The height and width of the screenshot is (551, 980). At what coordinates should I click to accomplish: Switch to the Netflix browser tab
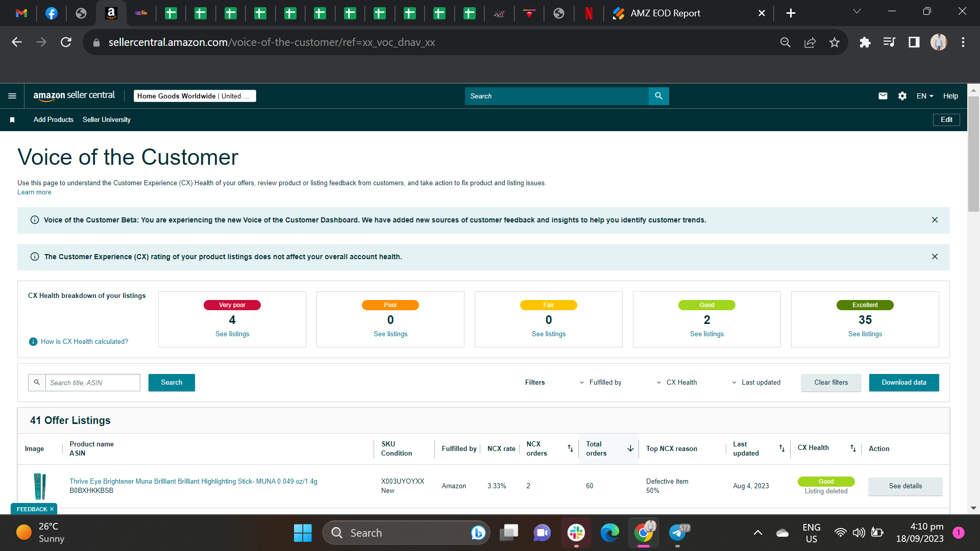(x=589, y=13)
